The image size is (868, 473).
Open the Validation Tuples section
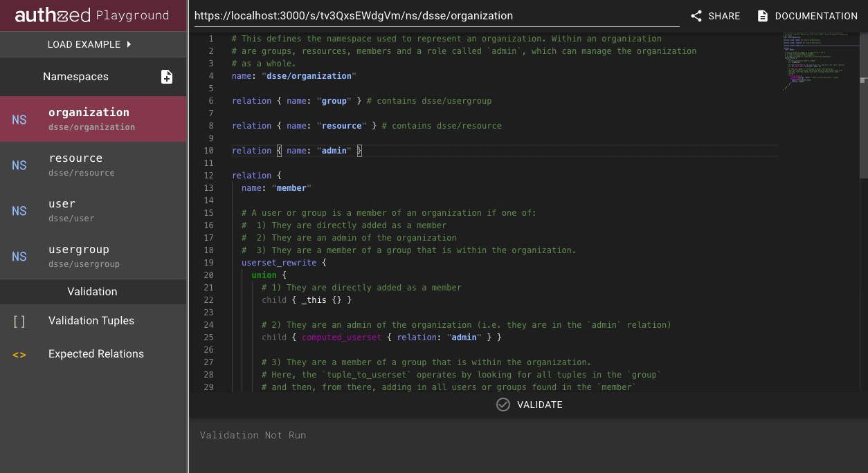click(91, 321)
